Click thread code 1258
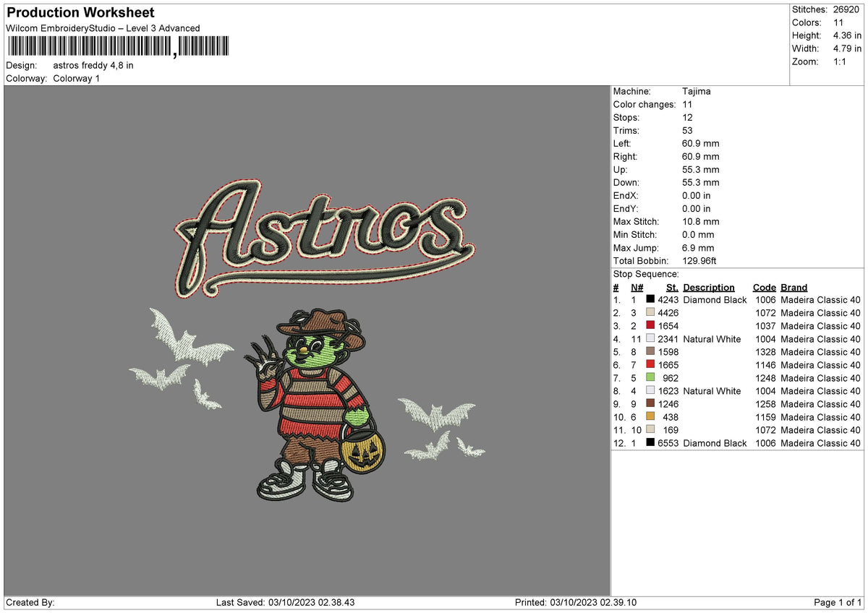The image size is (868, 613). pyautogui.click(x=765, y=403)
